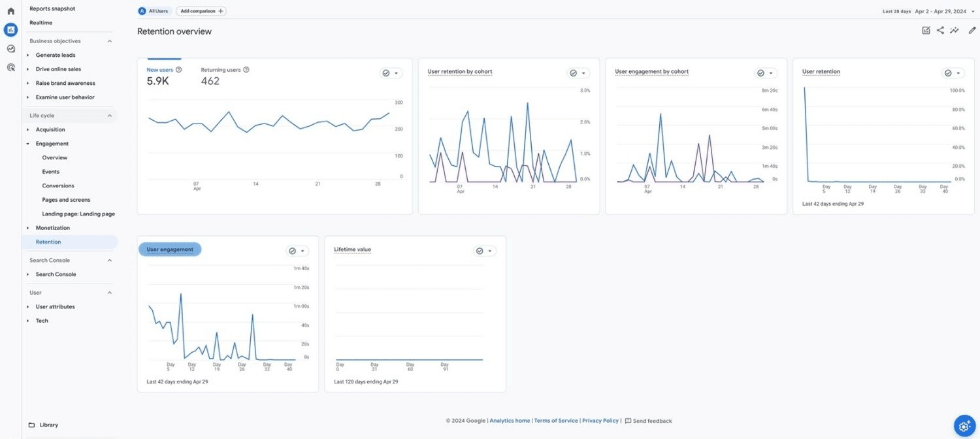
Task: Open the Explore icon in left rail
Action: click(x=10, y=48)
